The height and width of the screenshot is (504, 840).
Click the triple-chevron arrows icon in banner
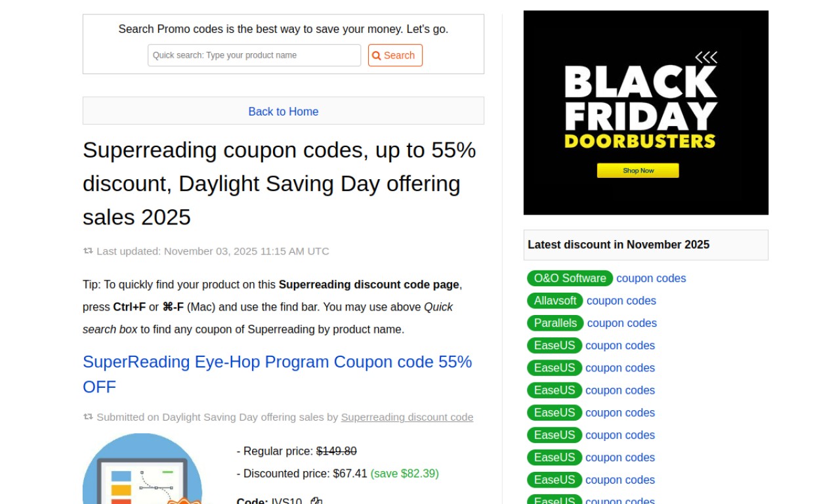[x=706, y=58]
